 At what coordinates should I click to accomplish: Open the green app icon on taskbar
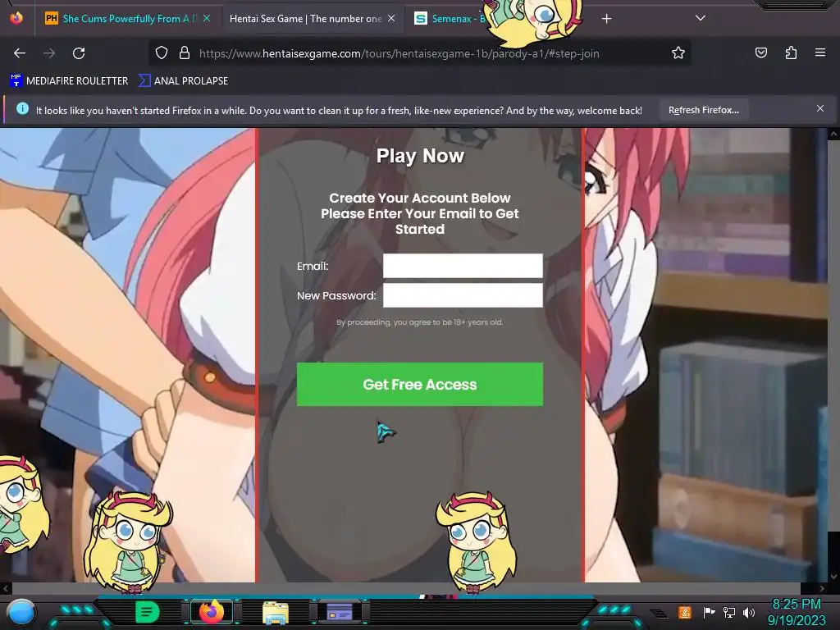click(148, 612)
